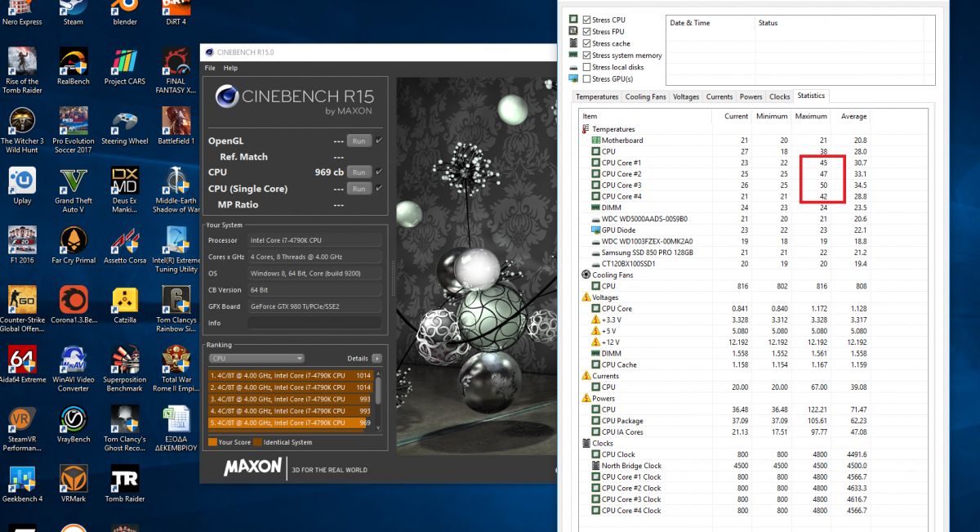Launch the blender desktop icon
The width and height of the screenshot is (980, 532).
[x=124, y=13]
